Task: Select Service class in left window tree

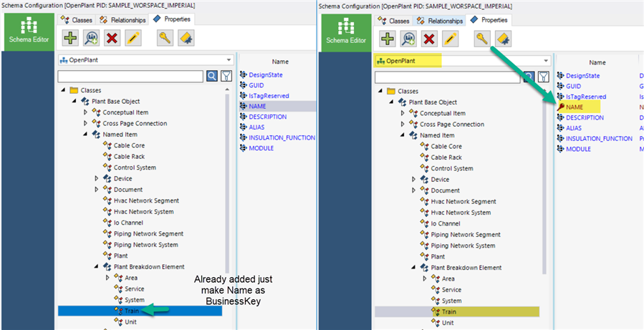Action: (x=134, y=289)
